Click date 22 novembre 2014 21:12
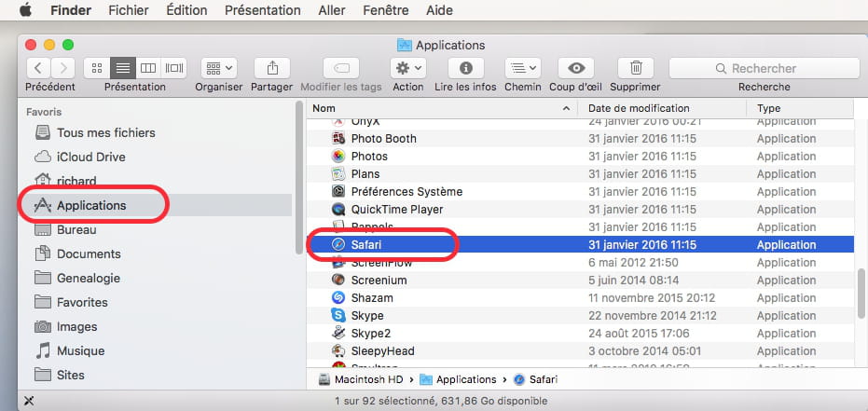The width and height of the screenshot is (868, 411). pos(652,315)
